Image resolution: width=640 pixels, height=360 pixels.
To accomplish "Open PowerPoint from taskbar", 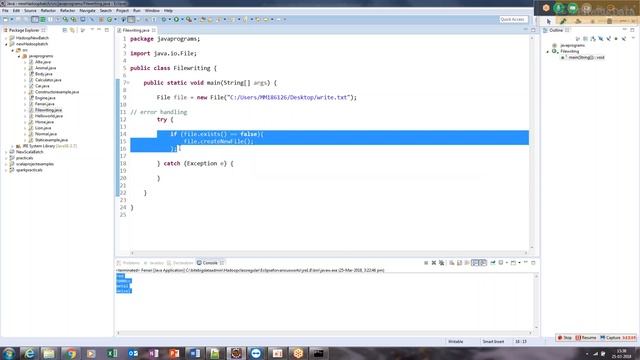I will [174, 353].
